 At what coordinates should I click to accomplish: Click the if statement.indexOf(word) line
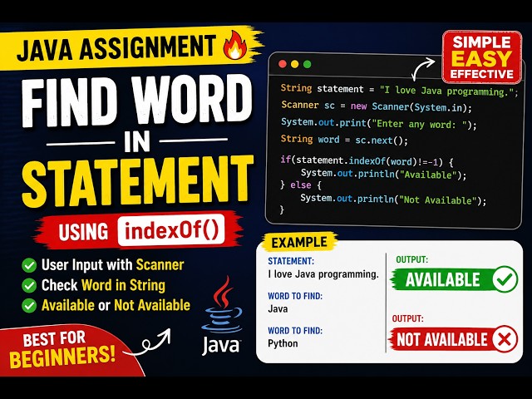(x=367, y=160)
